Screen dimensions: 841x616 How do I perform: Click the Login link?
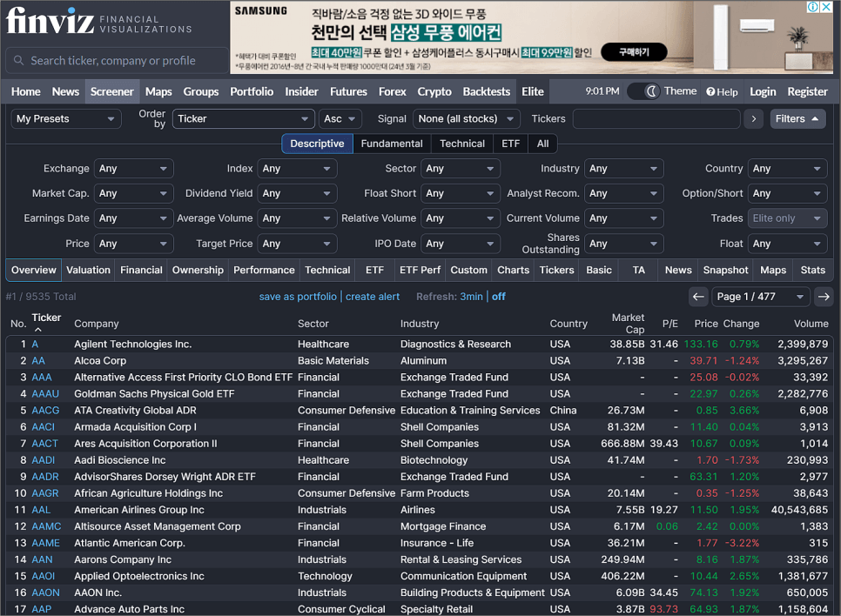click(763, 91)
